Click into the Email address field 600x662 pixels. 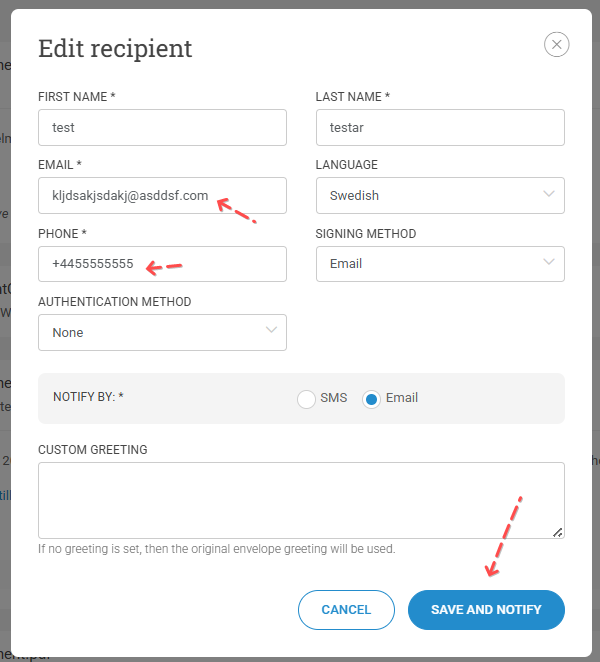tap(162, 195)
